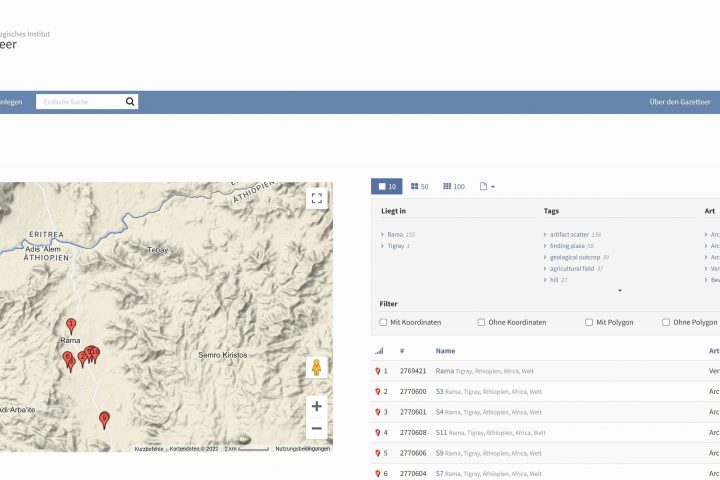The height and width of the screenshot is (480, 720).
Task: Open Street View pegman on map
Action: click(x=316, y=367)
